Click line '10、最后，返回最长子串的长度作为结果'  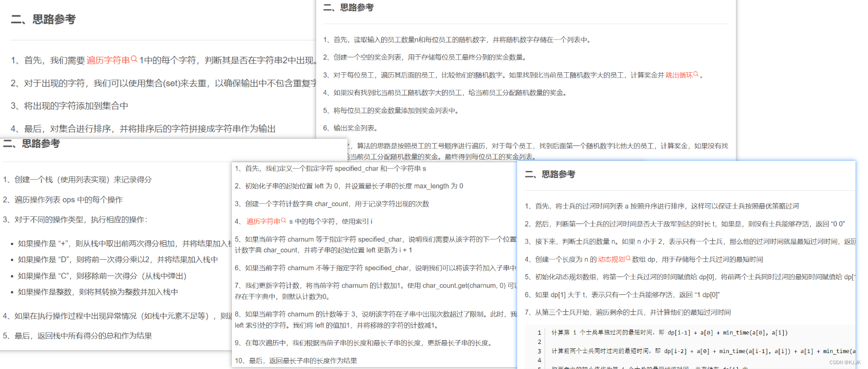coord(296,361)
